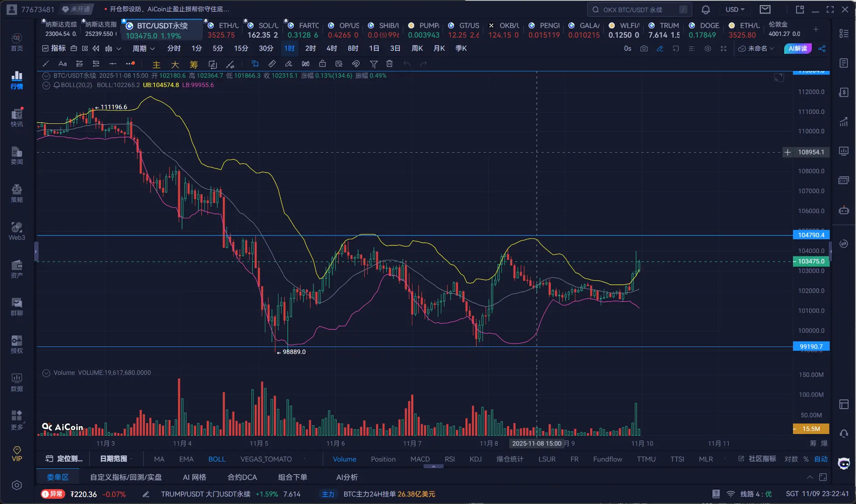Open the USD currency dropdown

click(735, 10)
